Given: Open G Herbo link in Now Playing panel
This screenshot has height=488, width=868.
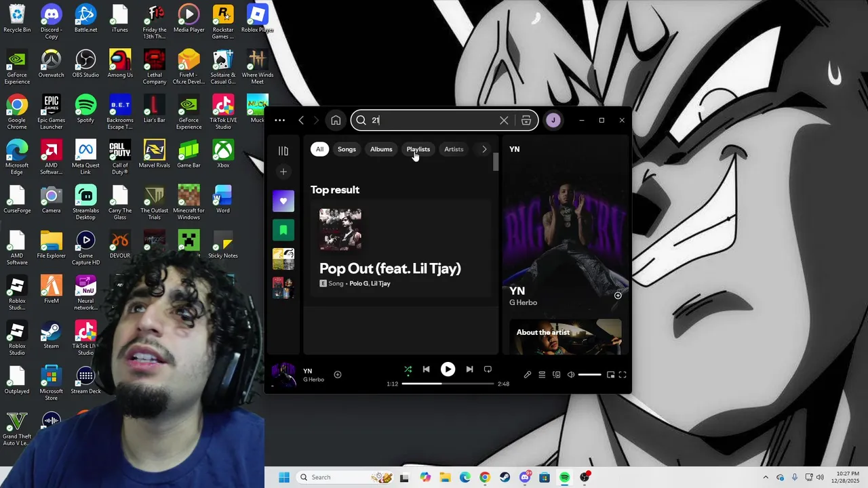Looking at the screenshot, I should [x=523, y=303].
